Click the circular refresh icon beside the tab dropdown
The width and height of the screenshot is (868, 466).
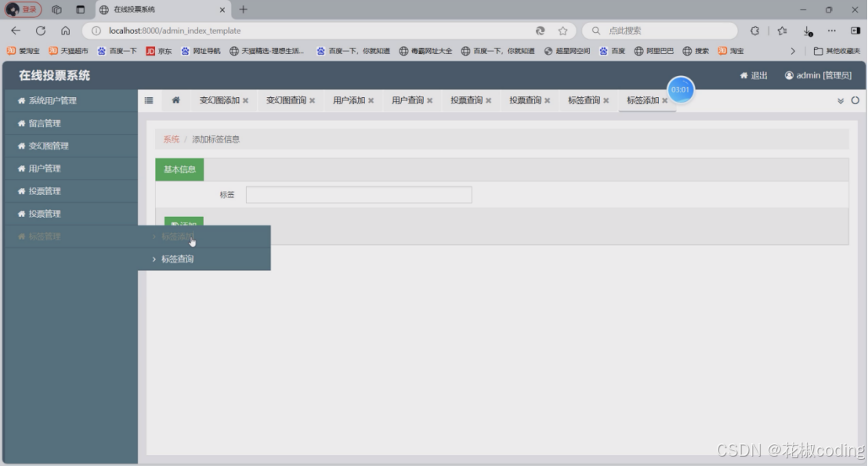tap(855, 100)
